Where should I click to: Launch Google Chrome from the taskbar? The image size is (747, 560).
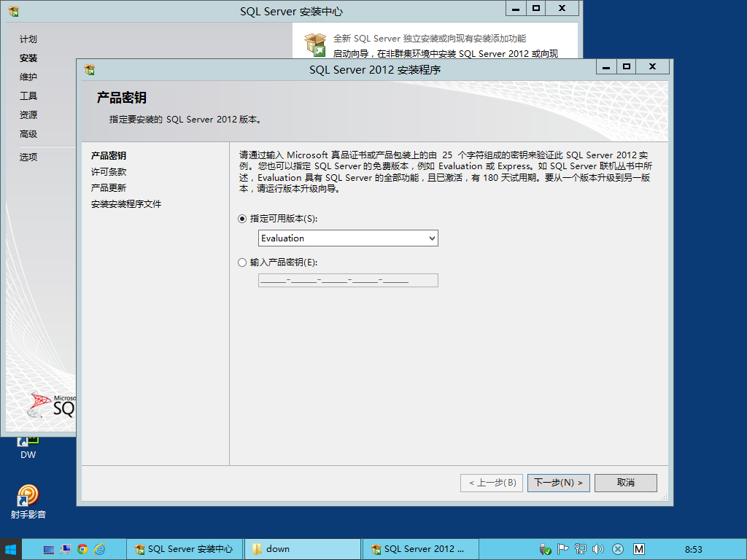pyautogui.click(x=82, y=550)
